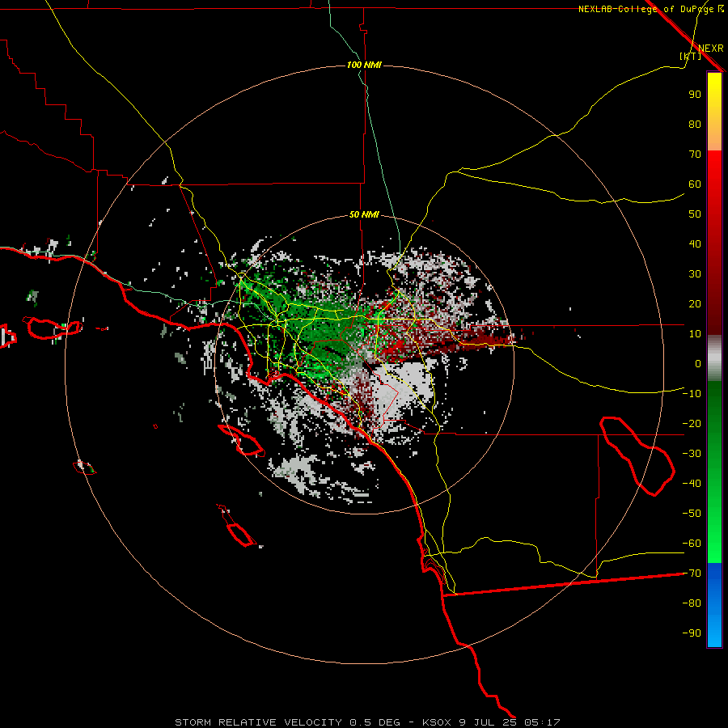728x728 pixels.
Task: Click the "20" scale value
Action: 695,303
